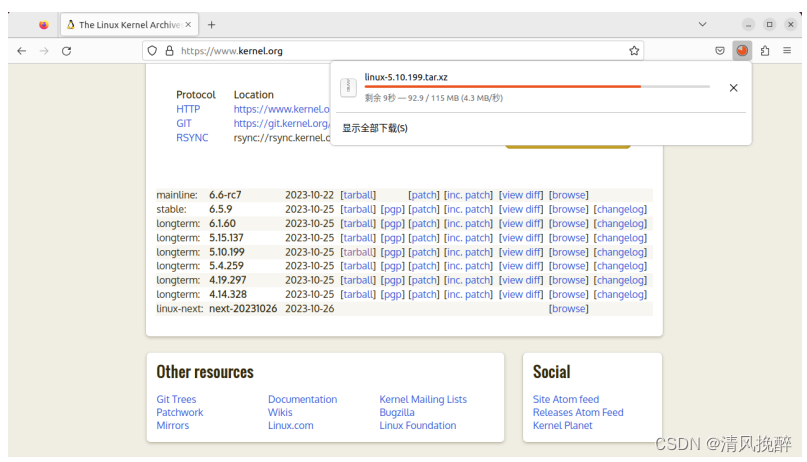Open the https://www.kernel.org location link
Viewport: 807px width, 462px height.
(x=282, y=109)
